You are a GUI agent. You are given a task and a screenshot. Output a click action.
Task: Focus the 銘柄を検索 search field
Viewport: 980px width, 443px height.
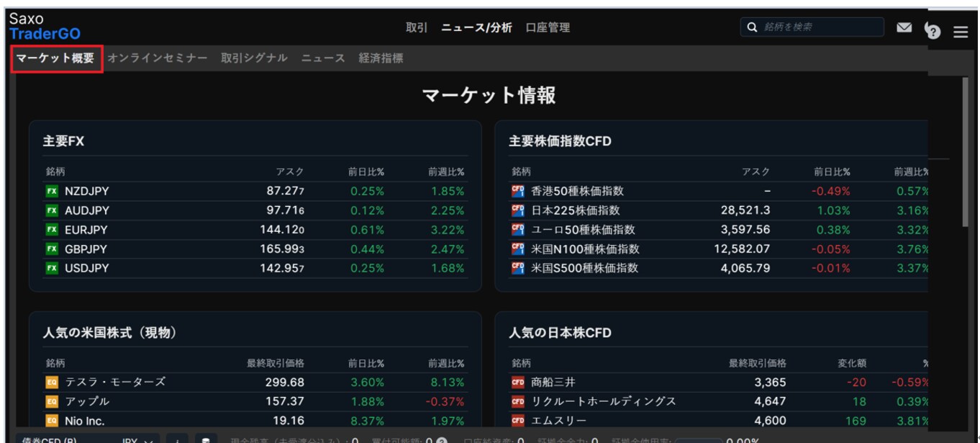812,27
